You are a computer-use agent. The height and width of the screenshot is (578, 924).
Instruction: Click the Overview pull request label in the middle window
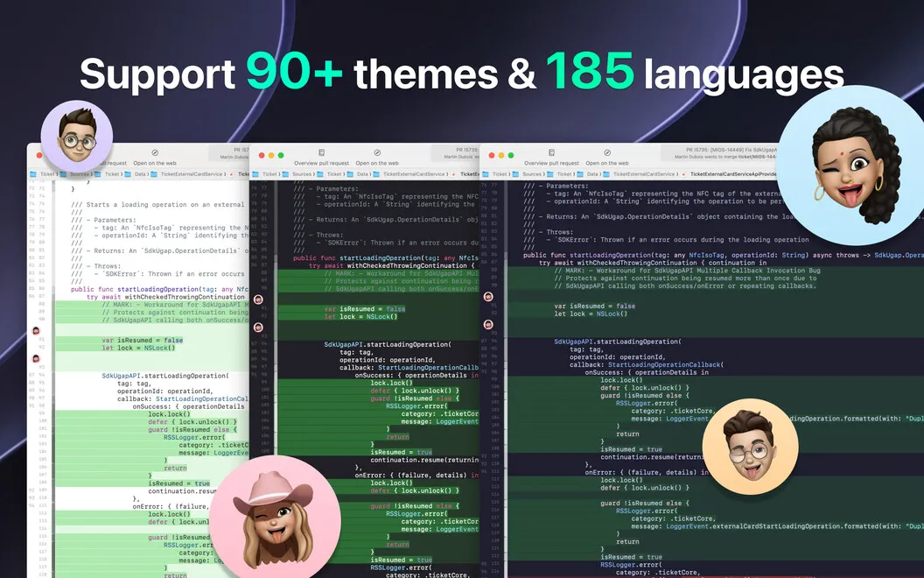pyautogui.click(x=322, y=164)
